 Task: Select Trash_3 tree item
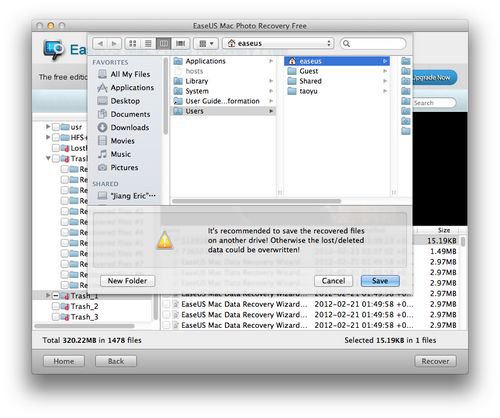(84, 317)
